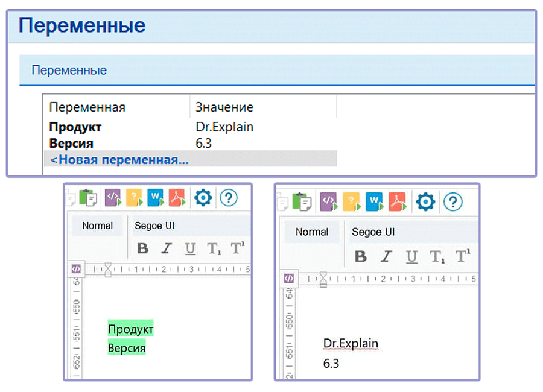
Task: Click purple ruler-corner icon in green placeholders editor
Action: click(x=76, y=269)
